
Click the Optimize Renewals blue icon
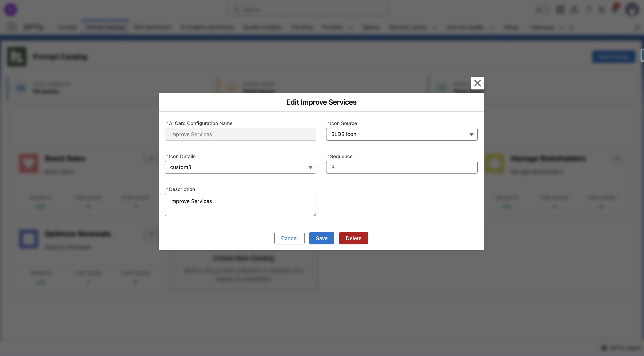pyautogui.click(x=29, y=239)
